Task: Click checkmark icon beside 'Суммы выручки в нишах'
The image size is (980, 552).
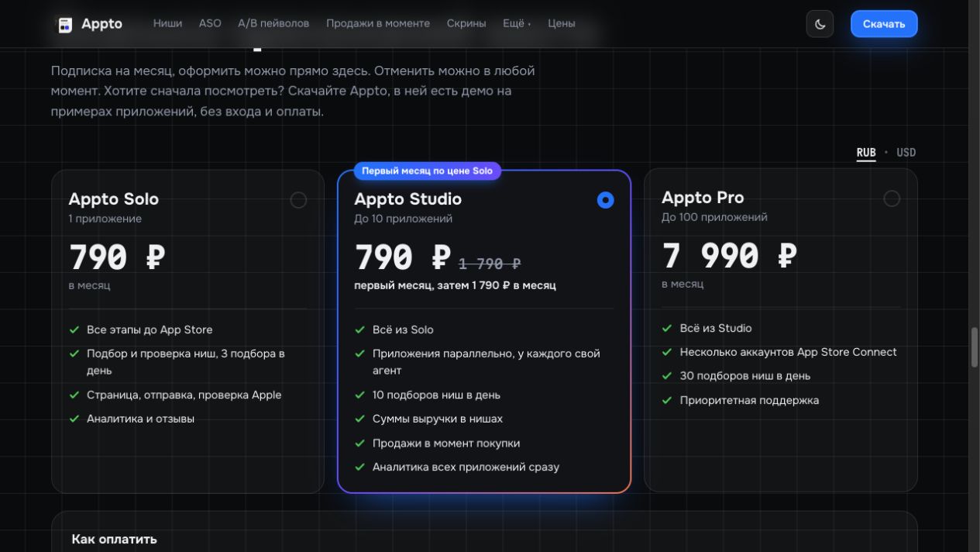Action: click(x=359, y=419)
